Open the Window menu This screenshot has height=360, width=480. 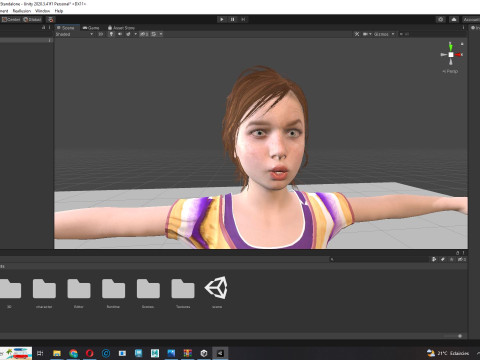click(42, 11)
